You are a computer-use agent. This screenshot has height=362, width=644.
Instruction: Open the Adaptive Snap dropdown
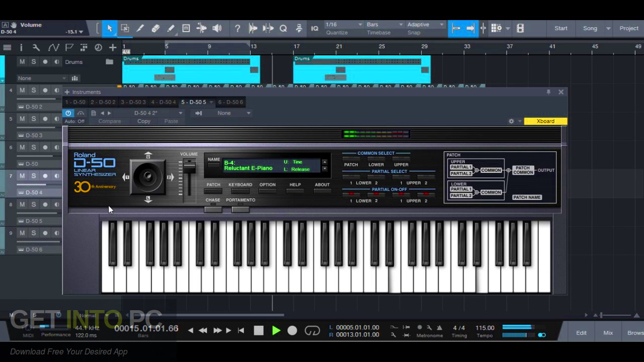click(426, 25)
